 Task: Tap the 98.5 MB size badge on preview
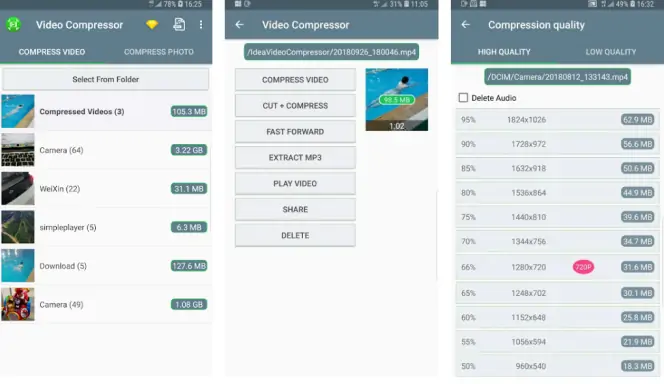(396, 100)
